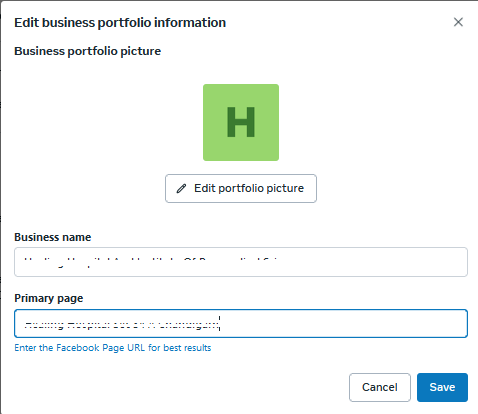478x414 pixels.
Task: Click the Facebook Page URL hint text
Action: [113, 348]
